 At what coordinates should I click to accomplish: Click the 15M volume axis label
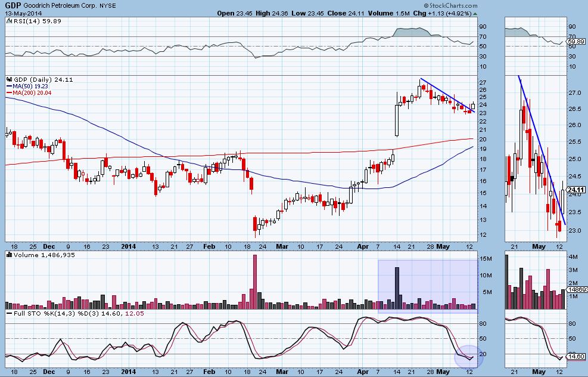(x=486, y=259)
